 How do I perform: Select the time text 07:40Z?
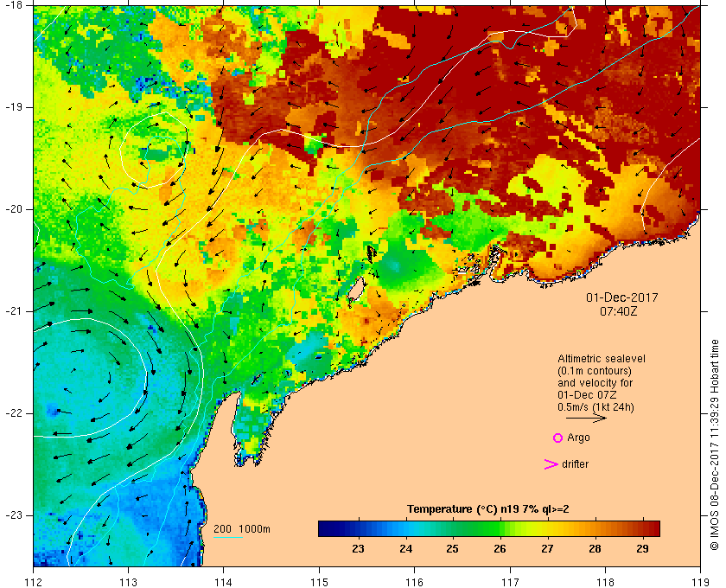point(619,311)
